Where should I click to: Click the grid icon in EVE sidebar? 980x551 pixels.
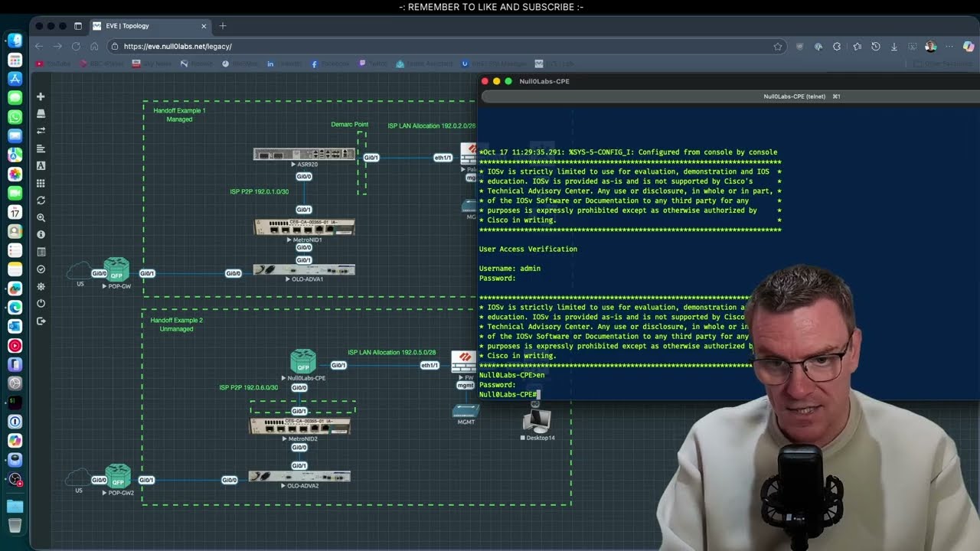click(x=41, y=183)
